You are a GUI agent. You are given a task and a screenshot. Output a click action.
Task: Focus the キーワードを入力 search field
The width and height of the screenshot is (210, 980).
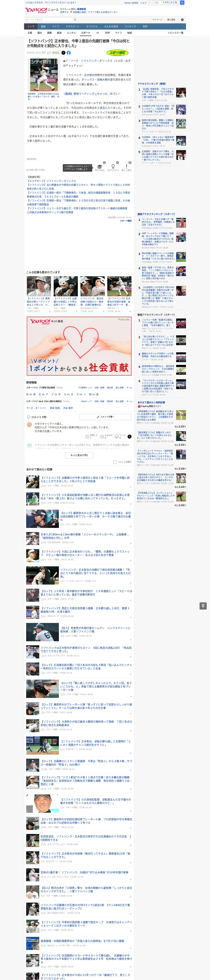tap(49, 19)
